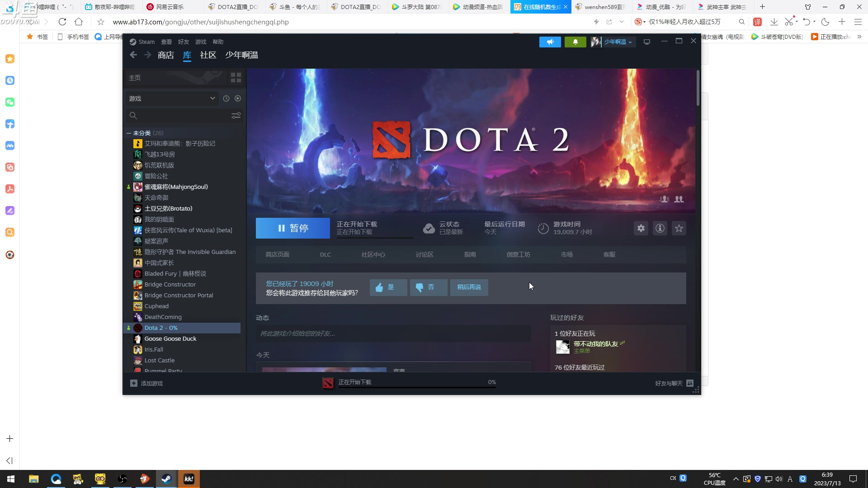This screenshot has width=868, height=488.
Task: Toggle recent games clock filter
Action: point(226,99)
